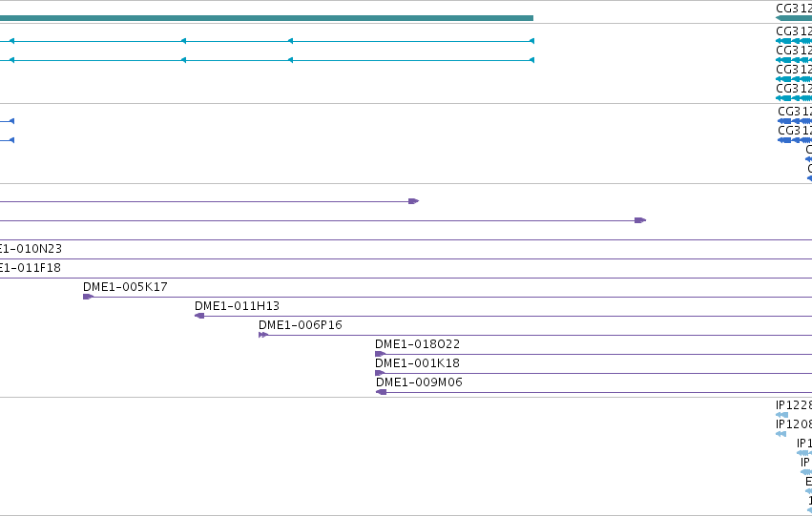Click the truncated E1-010N23 label
Viewport: 812px width, 516px height.
point(31,249)
